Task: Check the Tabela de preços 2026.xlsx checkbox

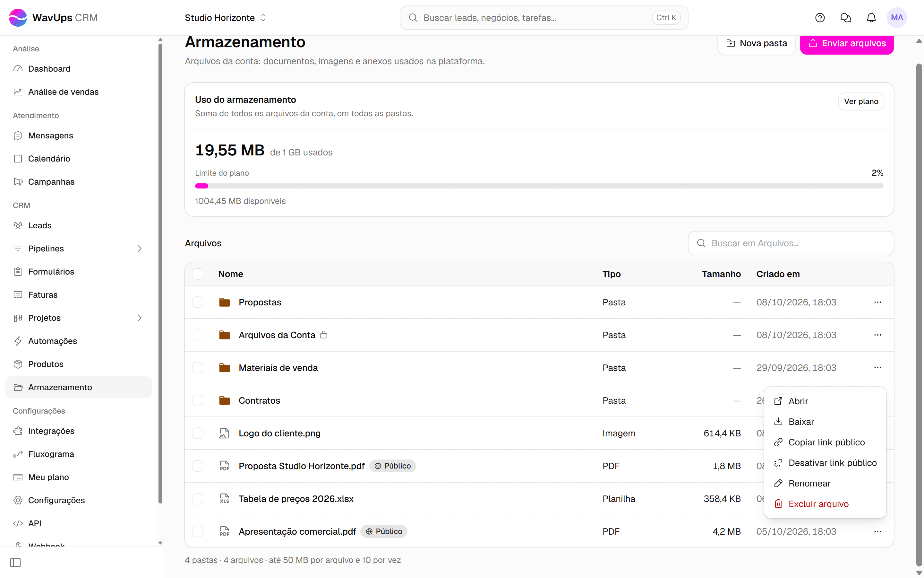Action: click(x=197, y=498)
